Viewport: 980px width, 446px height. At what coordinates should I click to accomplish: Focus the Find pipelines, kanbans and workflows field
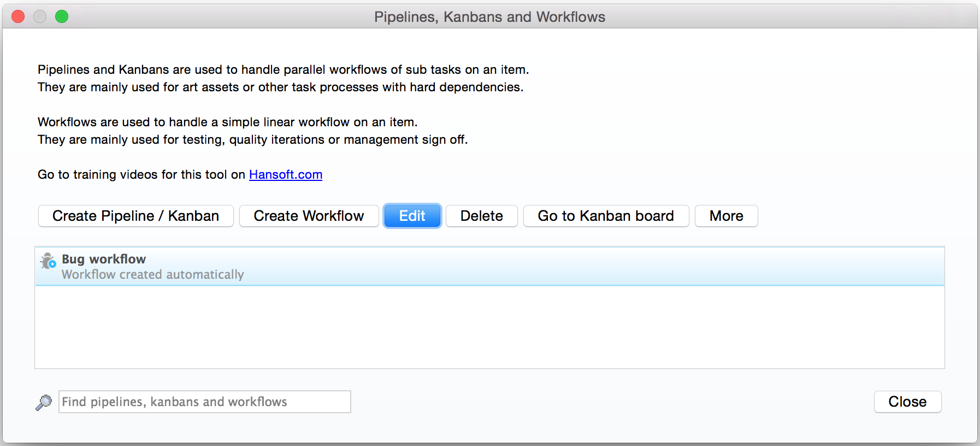point(205,402)
